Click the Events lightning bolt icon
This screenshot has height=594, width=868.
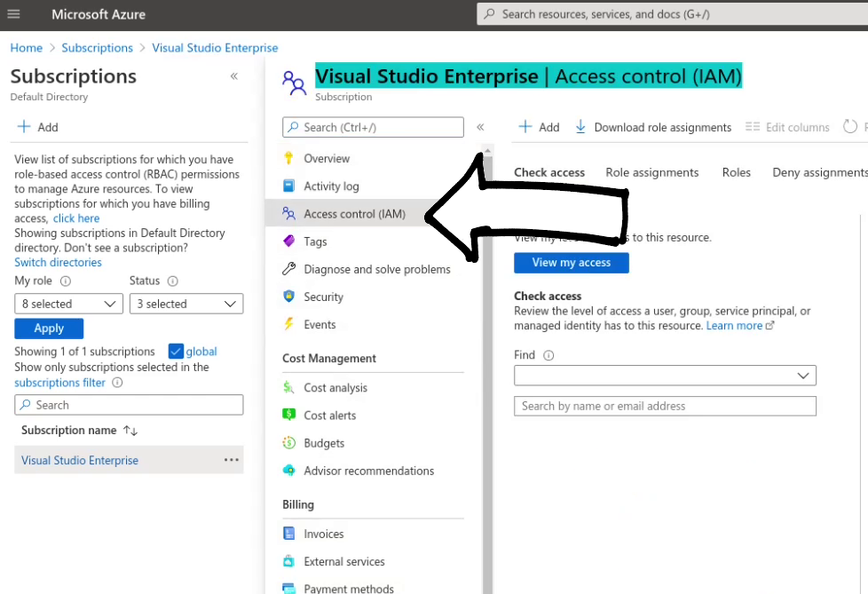(288, 324)
